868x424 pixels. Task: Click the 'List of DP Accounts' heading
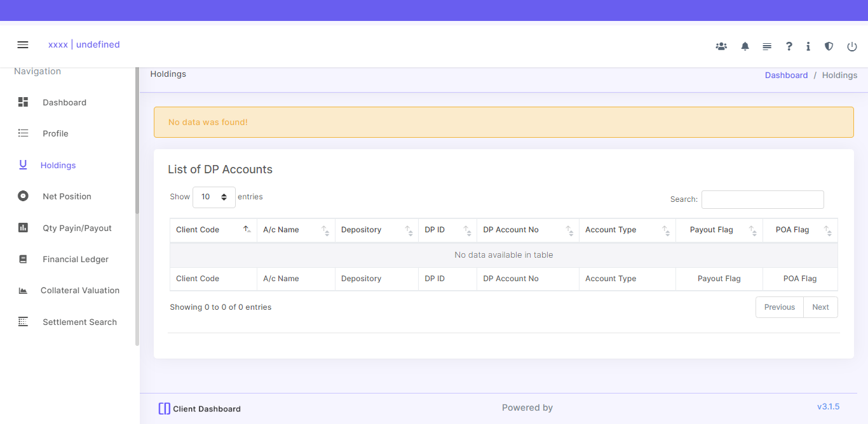point(220,169)
